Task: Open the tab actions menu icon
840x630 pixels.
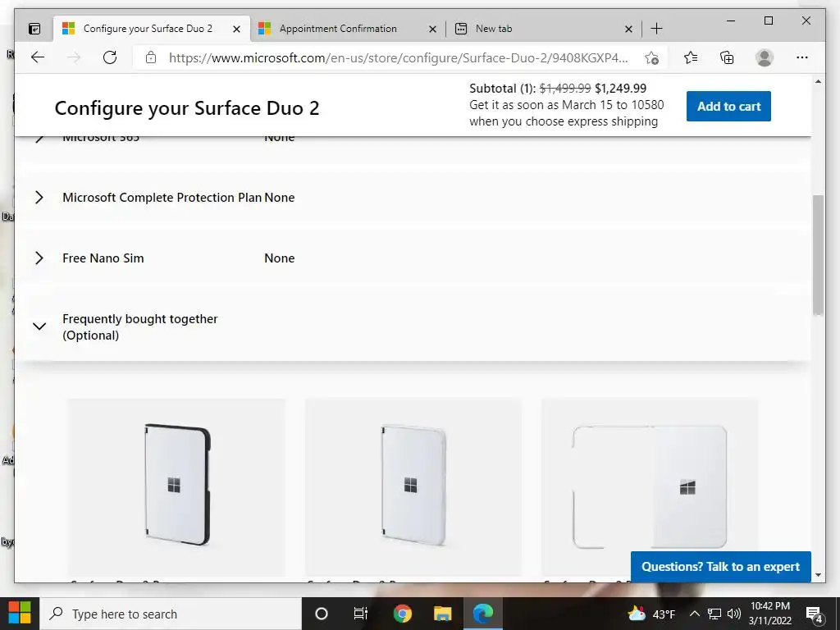Action: tap(34, 29)
